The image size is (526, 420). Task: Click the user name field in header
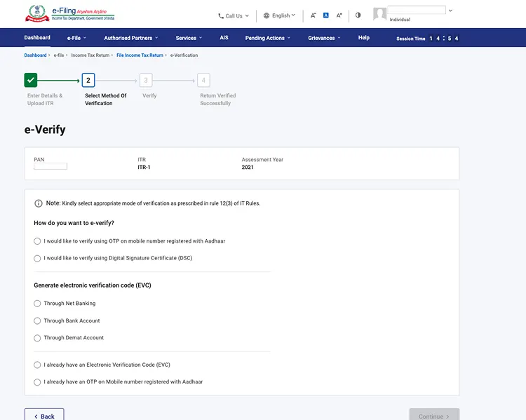(x=417, y=10)
